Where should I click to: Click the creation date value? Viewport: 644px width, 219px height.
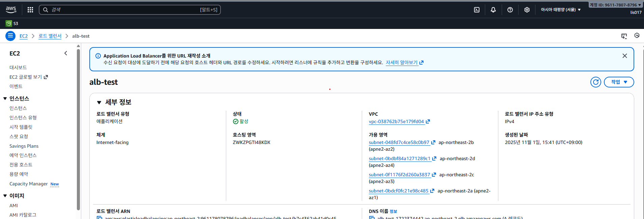[x=544, y=142]
